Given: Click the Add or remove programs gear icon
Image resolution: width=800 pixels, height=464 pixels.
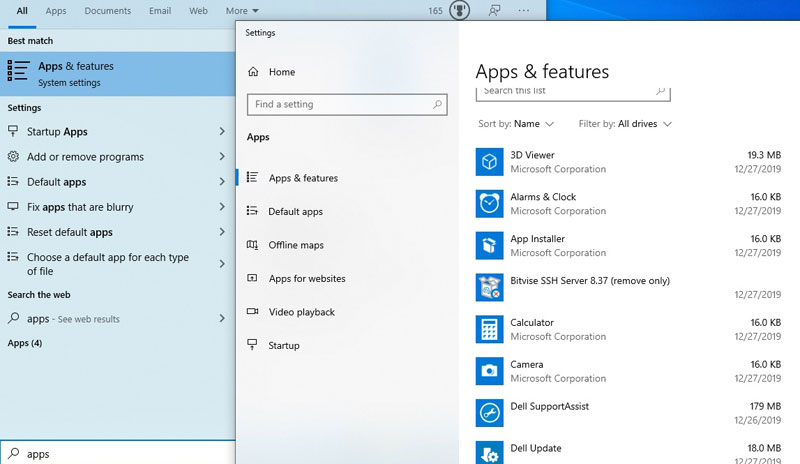Looking at the screenshot, I should 13,156.
